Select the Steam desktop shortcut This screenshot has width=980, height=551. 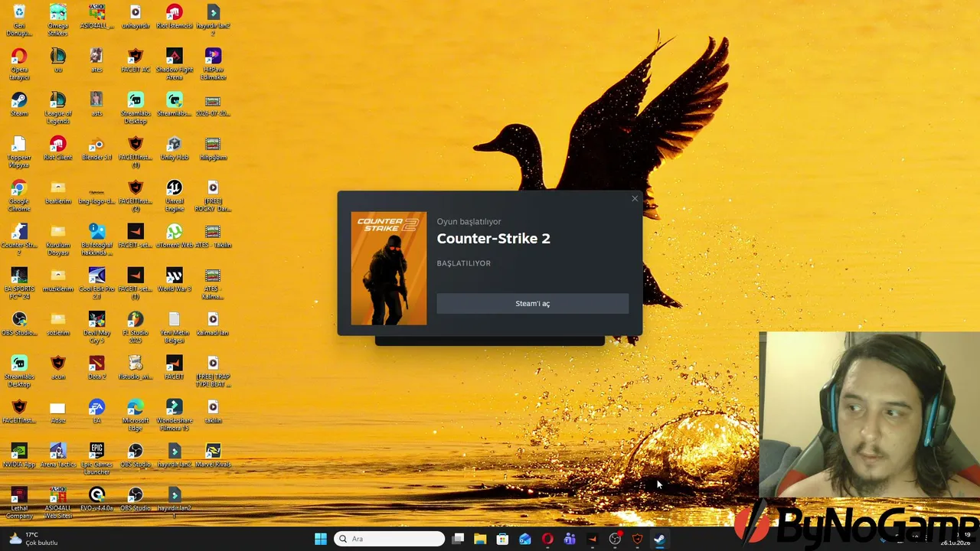point(19,105)
